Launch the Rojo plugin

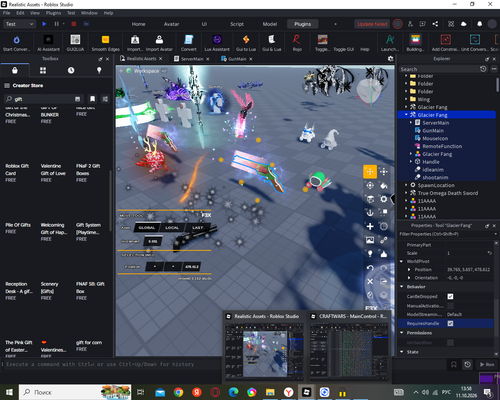pyautogui.click(x=297, y=43)
